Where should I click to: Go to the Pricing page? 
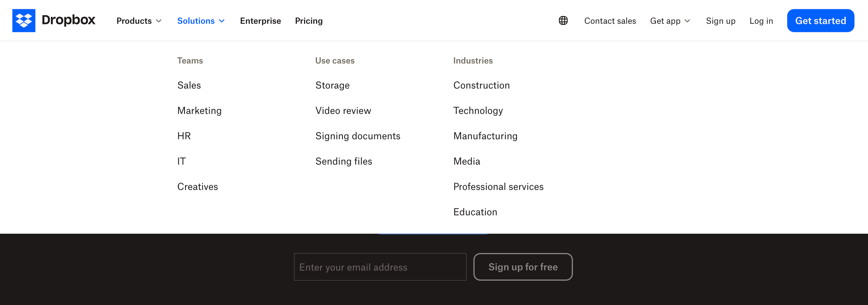[x=309, y=21]
